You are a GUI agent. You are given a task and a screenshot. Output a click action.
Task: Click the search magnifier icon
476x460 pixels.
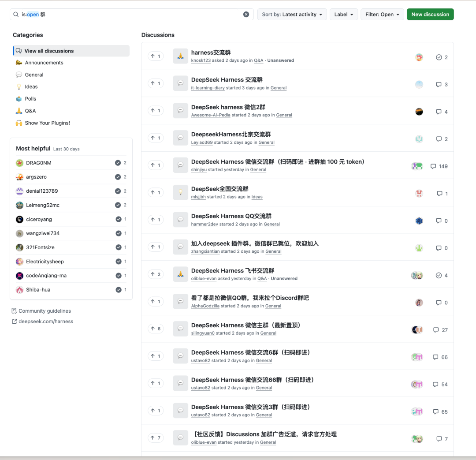coord(16,14)
